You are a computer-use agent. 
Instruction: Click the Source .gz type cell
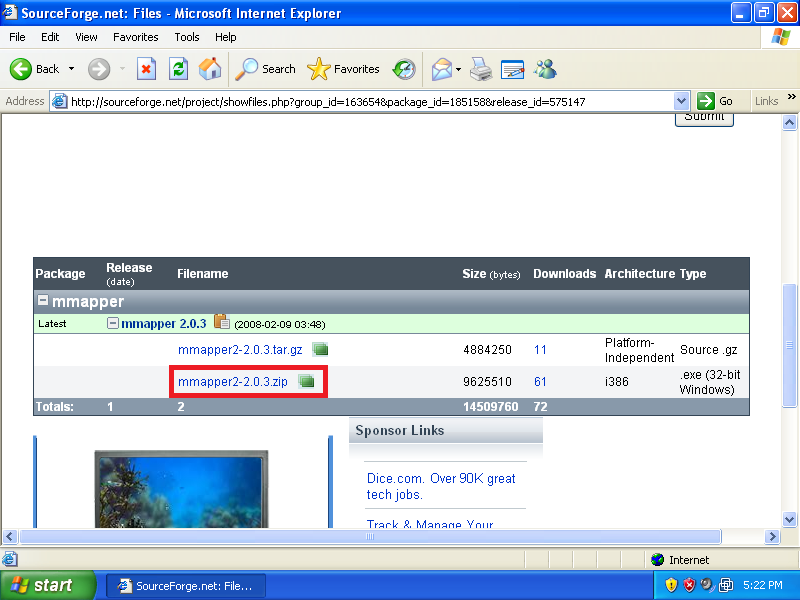pyautogui.click(x=709, y=350)
